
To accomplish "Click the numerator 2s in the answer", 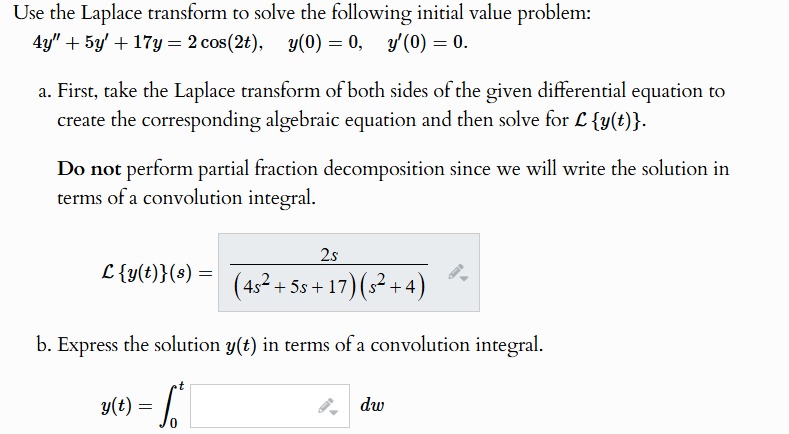I will point(329,255).
